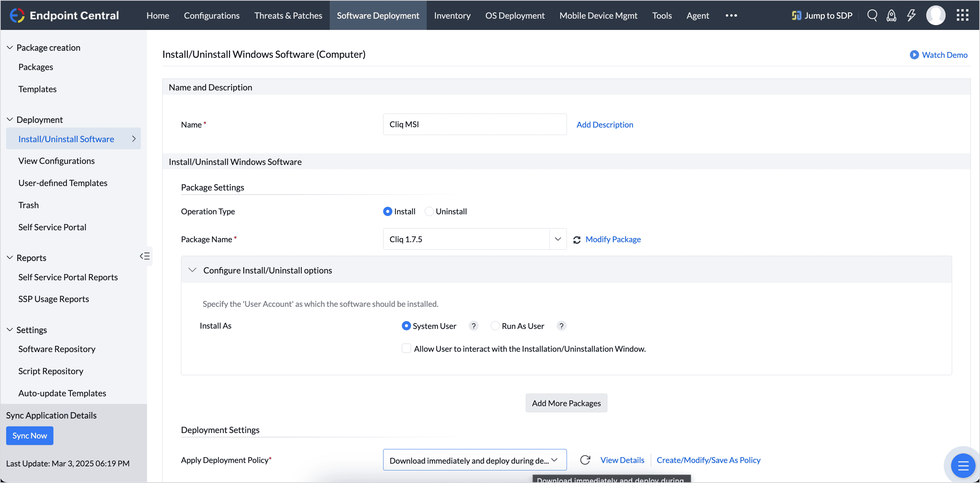Click refresh icon beside Modify Package
The image size is (980, 483).
(x=577, y=240)
